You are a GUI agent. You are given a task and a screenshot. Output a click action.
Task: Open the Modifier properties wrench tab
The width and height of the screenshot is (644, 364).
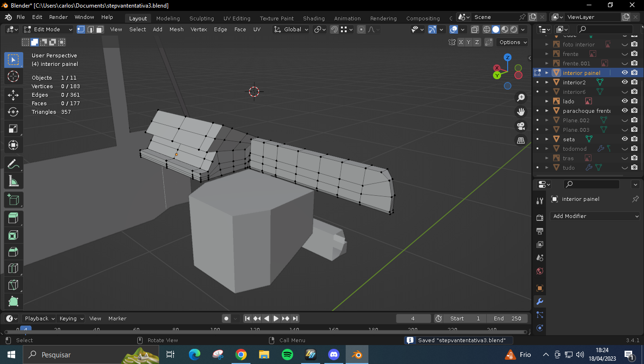[x=539, y=301]
